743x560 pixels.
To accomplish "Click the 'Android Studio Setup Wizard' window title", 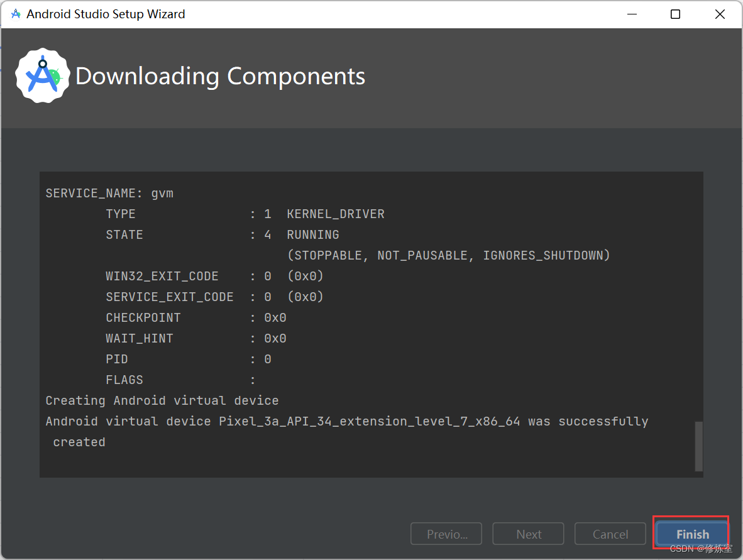I will pos(106,14).
